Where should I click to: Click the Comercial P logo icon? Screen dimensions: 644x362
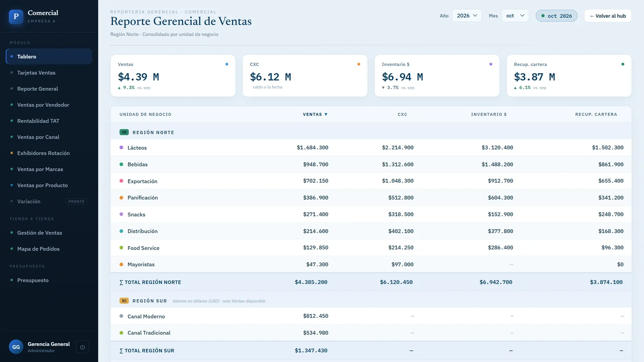point(16,16)
